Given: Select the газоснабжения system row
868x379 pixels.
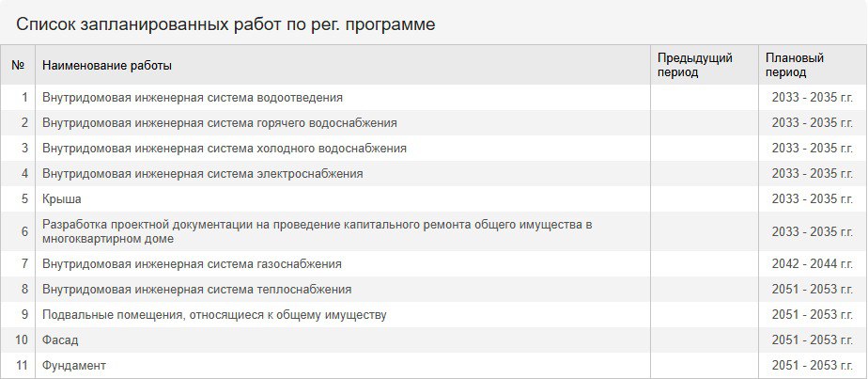Looking at the screenshot, I should [433, 264].
